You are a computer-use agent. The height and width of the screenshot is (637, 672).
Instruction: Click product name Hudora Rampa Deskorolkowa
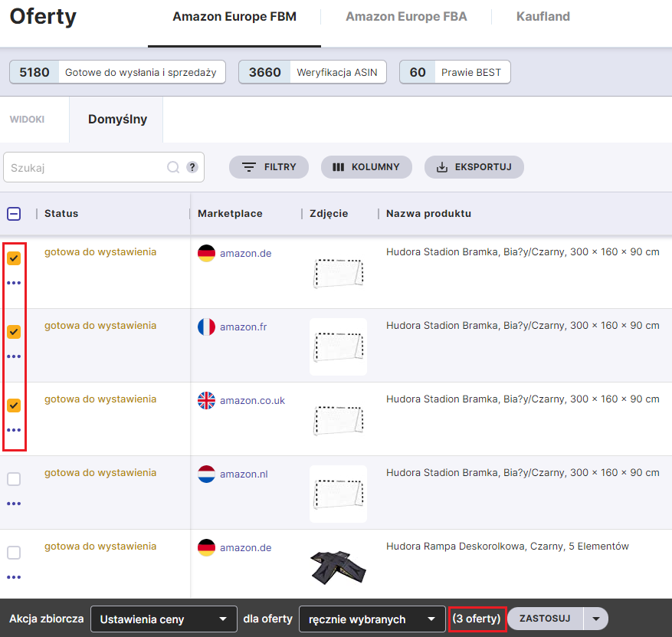[x=507, y=547]
